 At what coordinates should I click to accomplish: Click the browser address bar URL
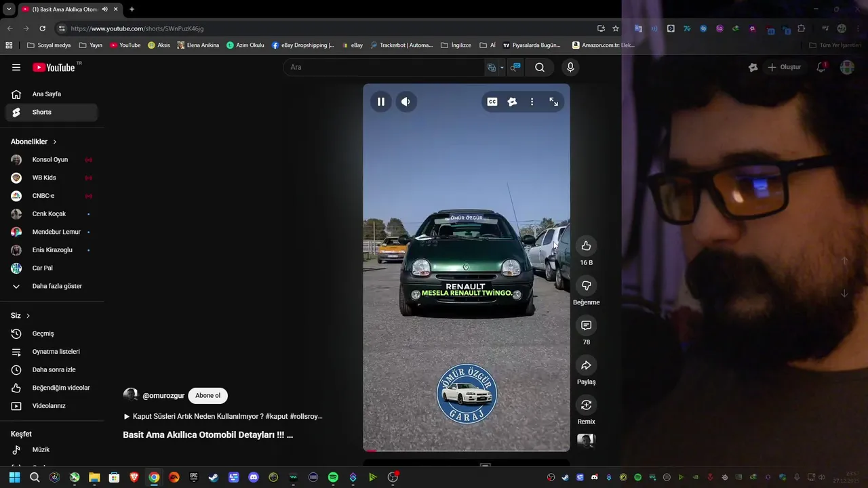pos(137,28)
